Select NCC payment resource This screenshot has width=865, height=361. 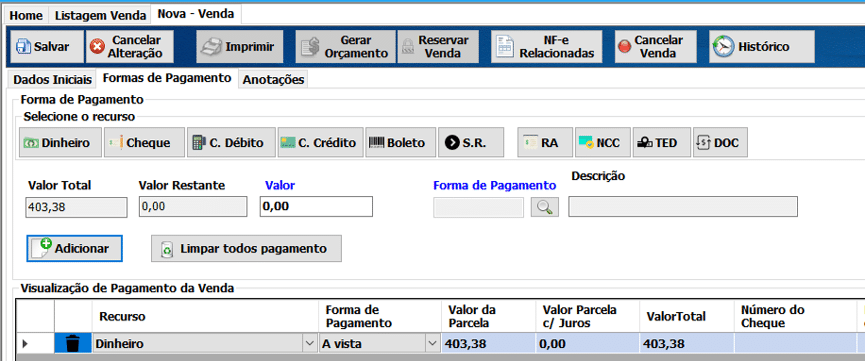(x=602, y=143)
